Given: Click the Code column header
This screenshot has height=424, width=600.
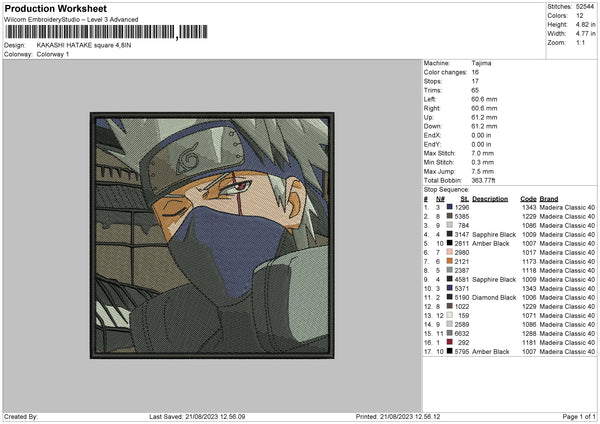Looking at the screenshot, I should [528, 198].
